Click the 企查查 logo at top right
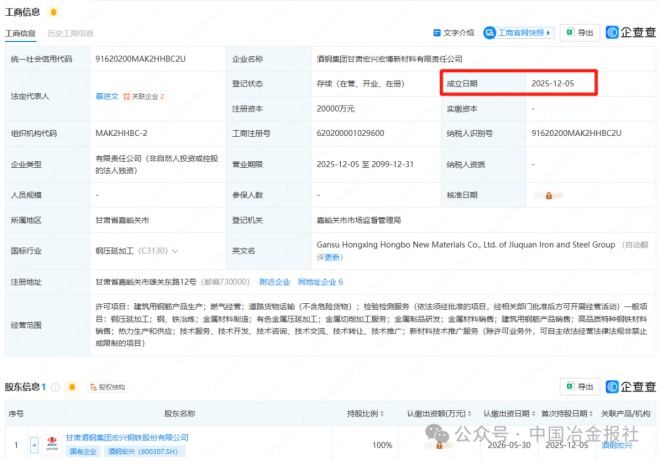This screenshot has height=460, width=660. pyautogui.click(x=632, y=32)
